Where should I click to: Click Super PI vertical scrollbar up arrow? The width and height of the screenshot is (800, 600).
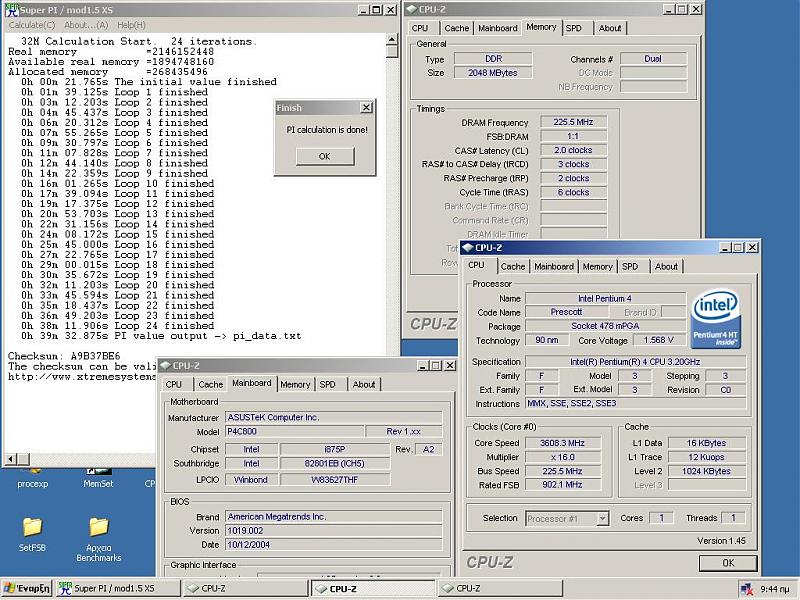tap(391, 39)
